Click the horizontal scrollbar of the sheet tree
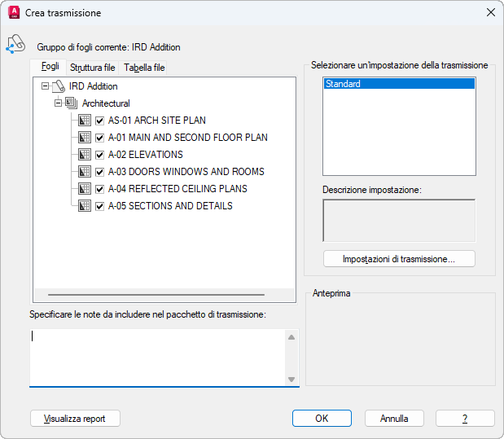Viewport: 504px width, 439px height. (156, 295)
